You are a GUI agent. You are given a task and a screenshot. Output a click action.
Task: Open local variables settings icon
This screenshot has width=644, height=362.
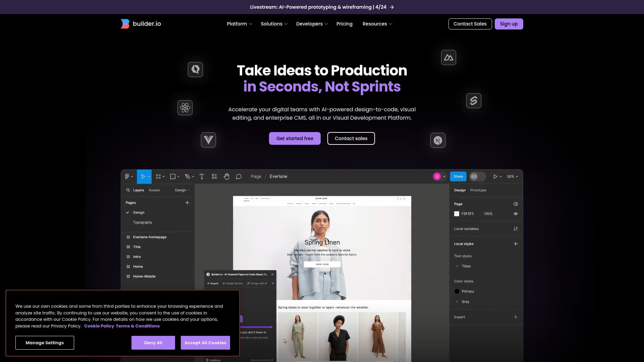click(516, 229)
